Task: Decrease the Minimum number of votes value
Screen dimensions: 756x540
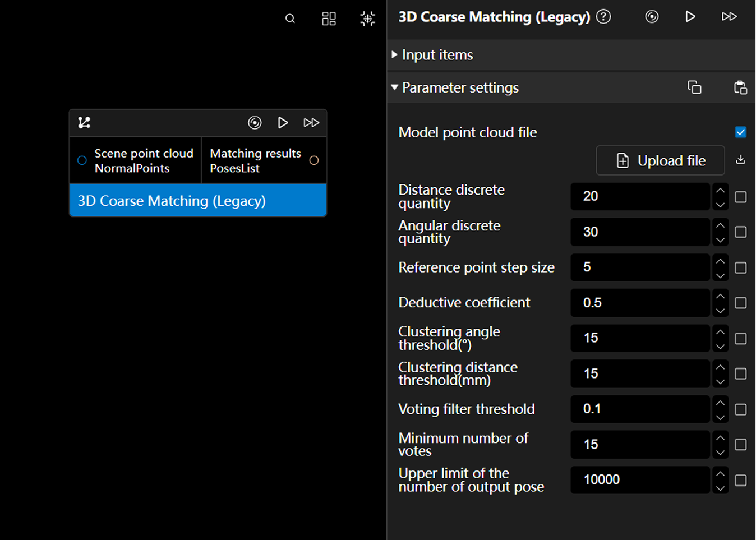Action: coord(720,452)
